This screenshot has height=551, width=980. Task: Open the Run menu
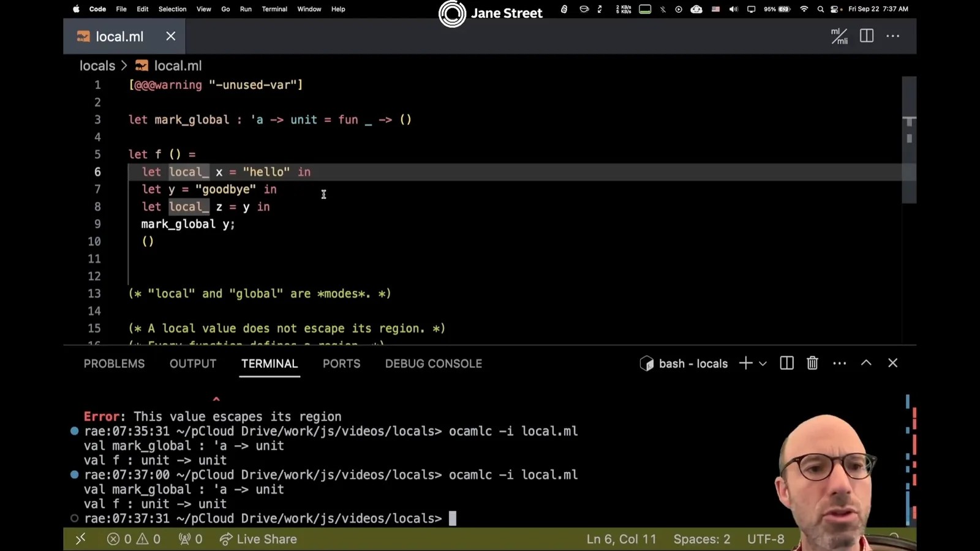tap(246, 9)
